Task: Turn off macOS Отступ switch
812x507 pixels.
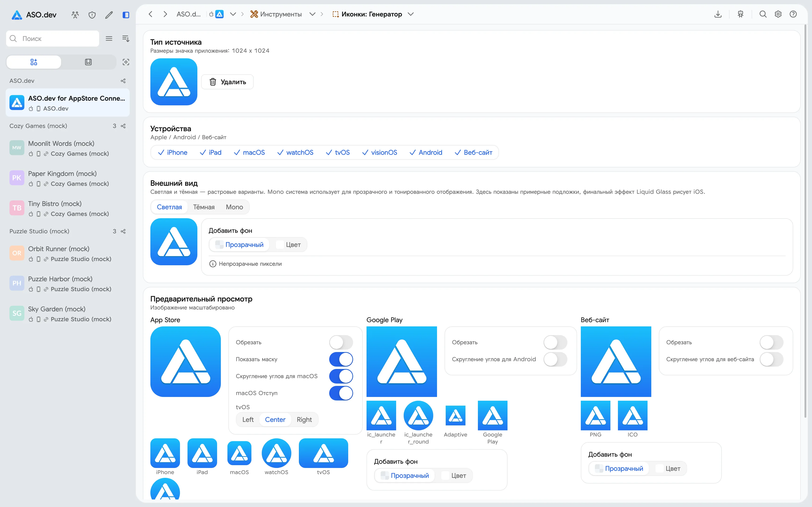Action: (x=341, y=393)
